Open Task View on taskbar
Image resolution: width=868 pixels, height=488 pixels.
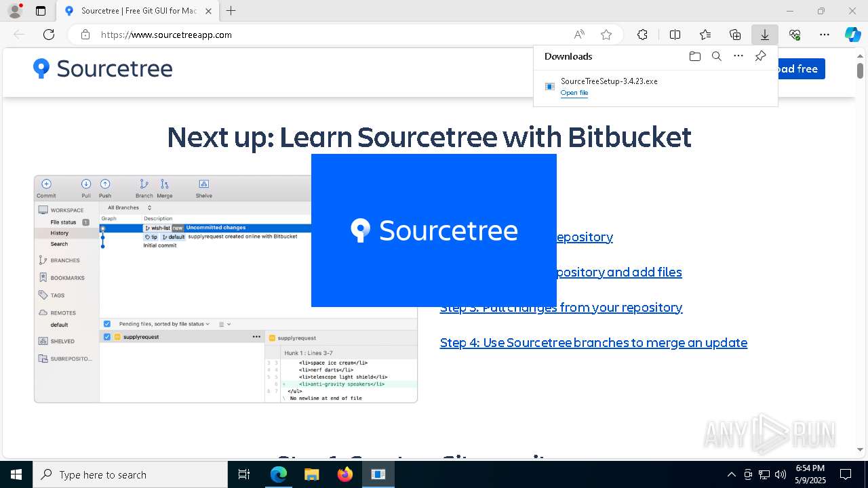pyautogui.click(x=244, y=474)
